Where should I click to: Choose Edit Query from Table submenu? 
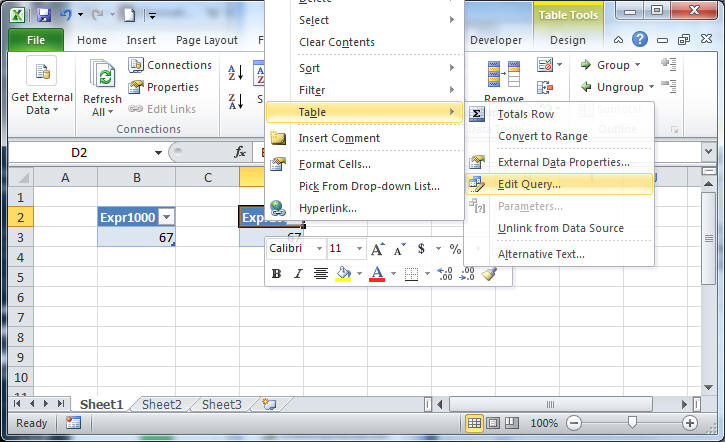click(559, 184)
